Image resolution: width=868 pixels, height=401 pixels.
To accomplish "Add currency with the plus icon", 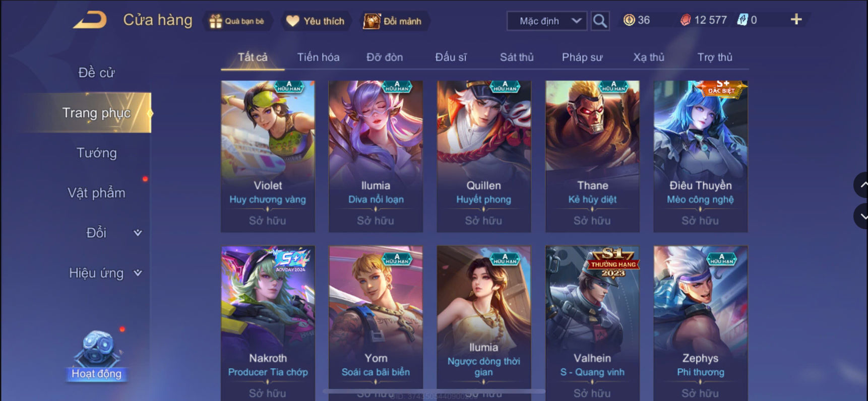I will pos(796,20).
